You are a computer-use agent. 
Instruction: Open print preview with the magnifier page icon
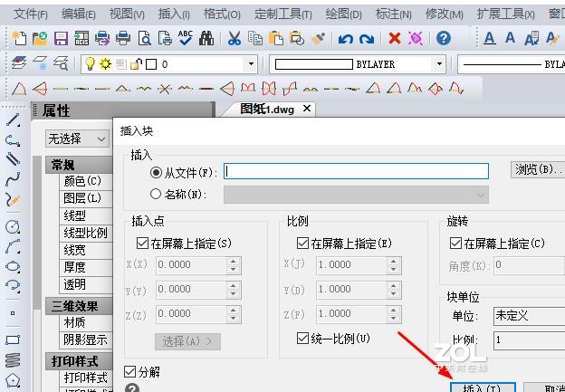pos(145,38)
